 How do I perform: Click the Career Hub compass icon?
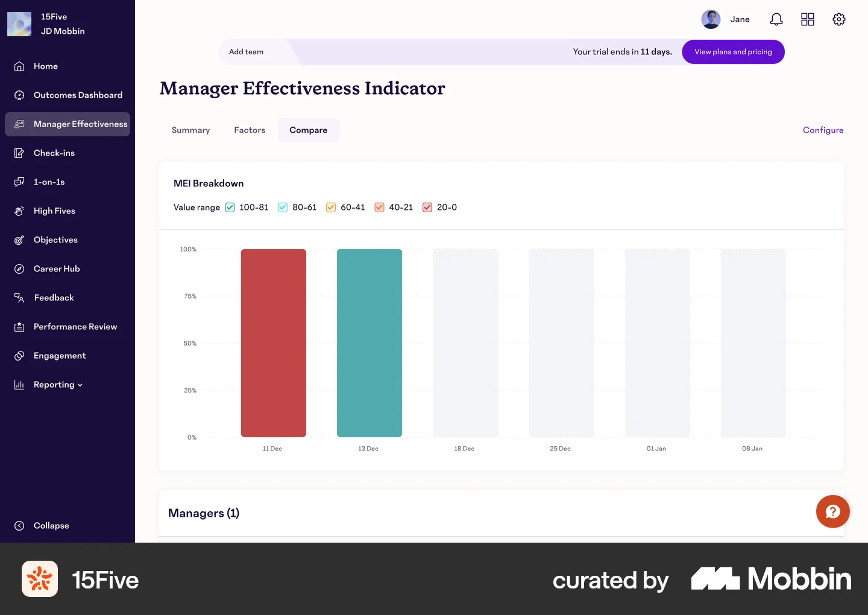click(x=19, y=269)
